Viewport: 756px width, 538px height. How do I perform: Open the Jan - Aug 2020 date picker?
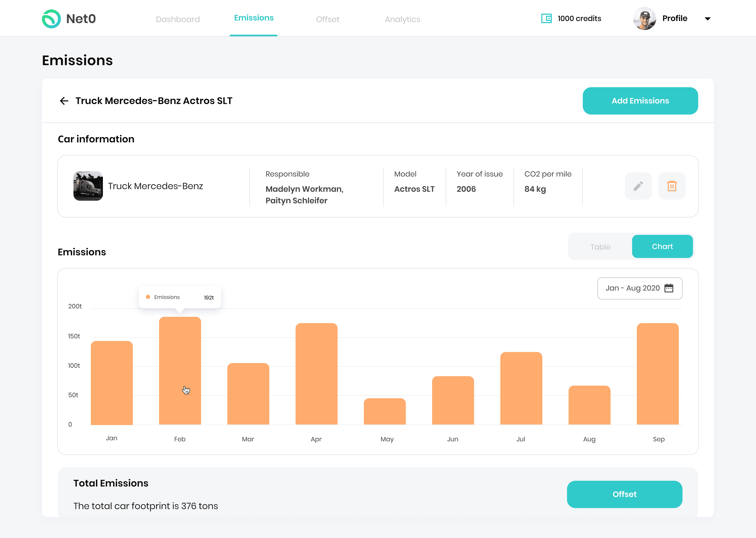tap(632, 288)
